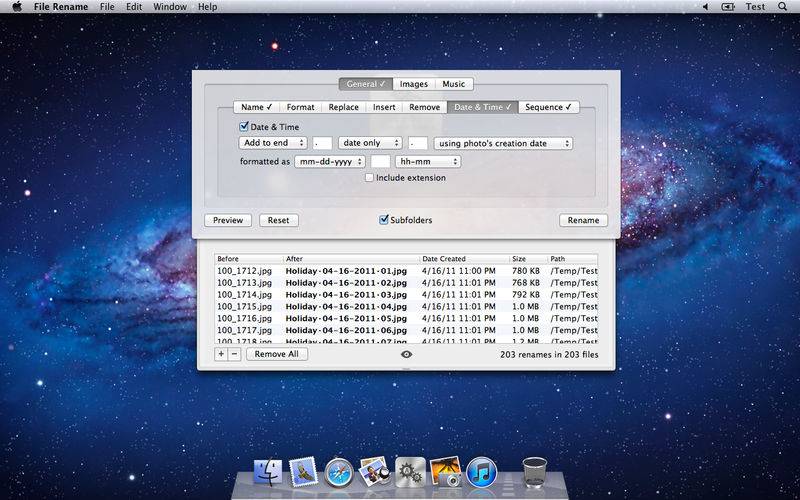Click the 780 KB size cell
This screenshot has width=800, height=500.
[526, 271]
